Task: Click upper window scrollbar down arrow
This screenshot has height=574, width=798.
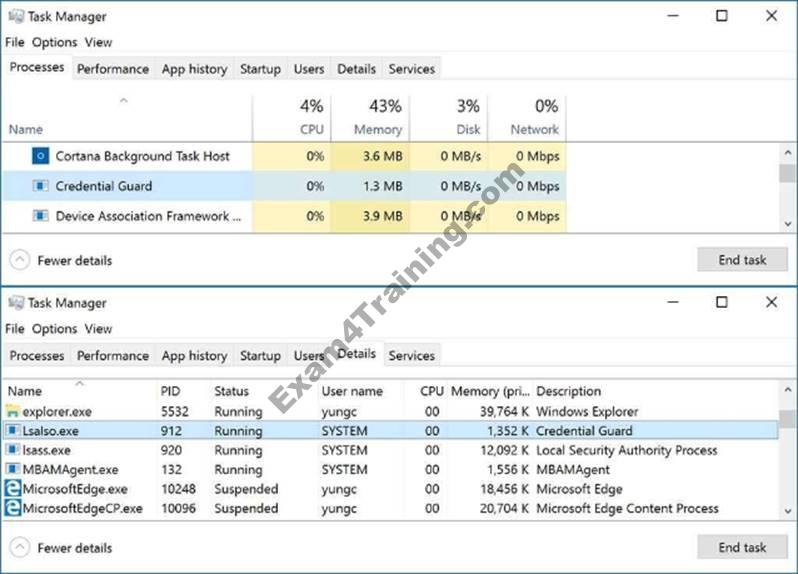Action: tap(788, 223)
